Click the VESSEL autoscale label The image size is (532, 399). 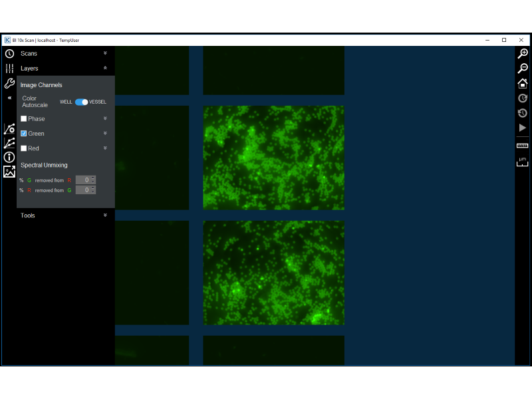click(x=98, y=102)
